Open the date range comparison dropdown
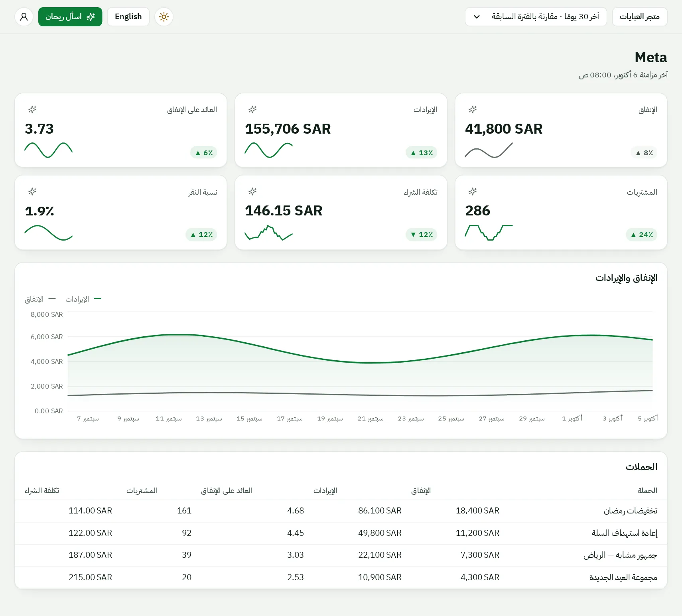This screenshot has width=682, height=616. tap(536, 17)
